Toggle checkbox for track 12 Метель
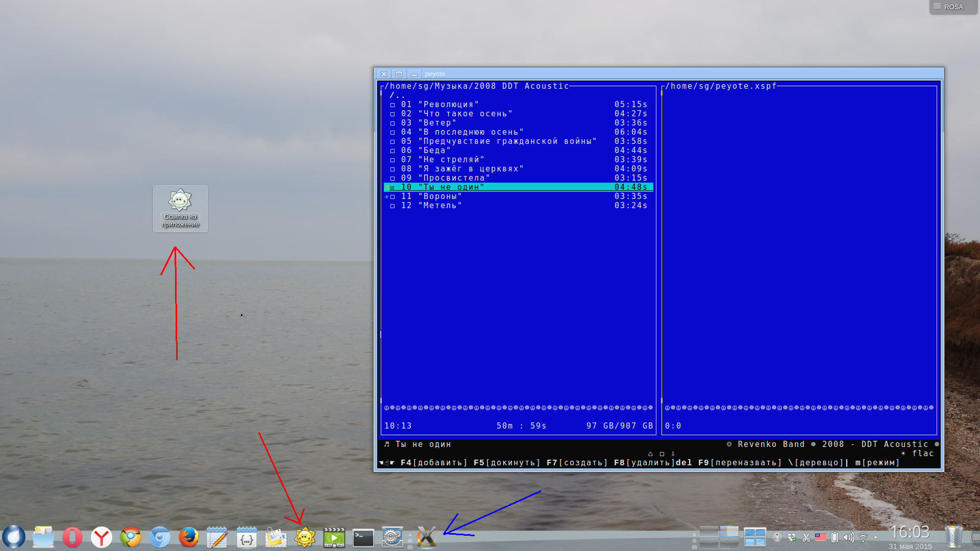The image size is (980, 551). point(393,206)
